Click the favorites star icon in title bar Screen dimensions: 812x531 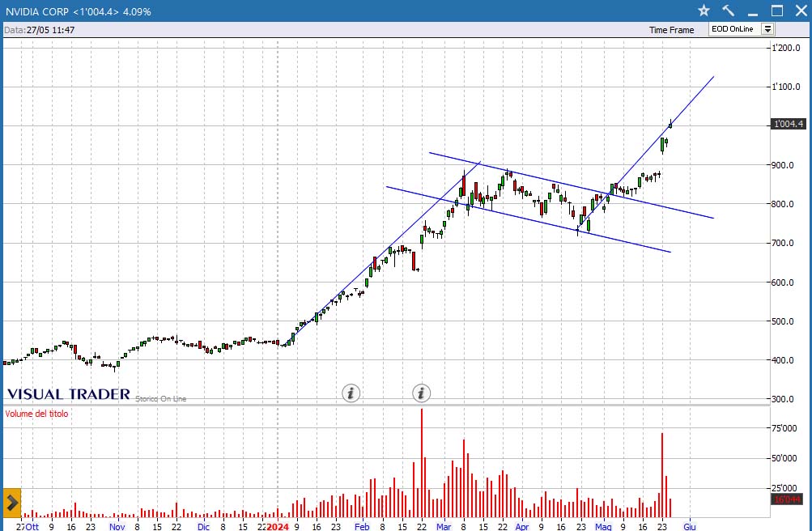point(704,11)
